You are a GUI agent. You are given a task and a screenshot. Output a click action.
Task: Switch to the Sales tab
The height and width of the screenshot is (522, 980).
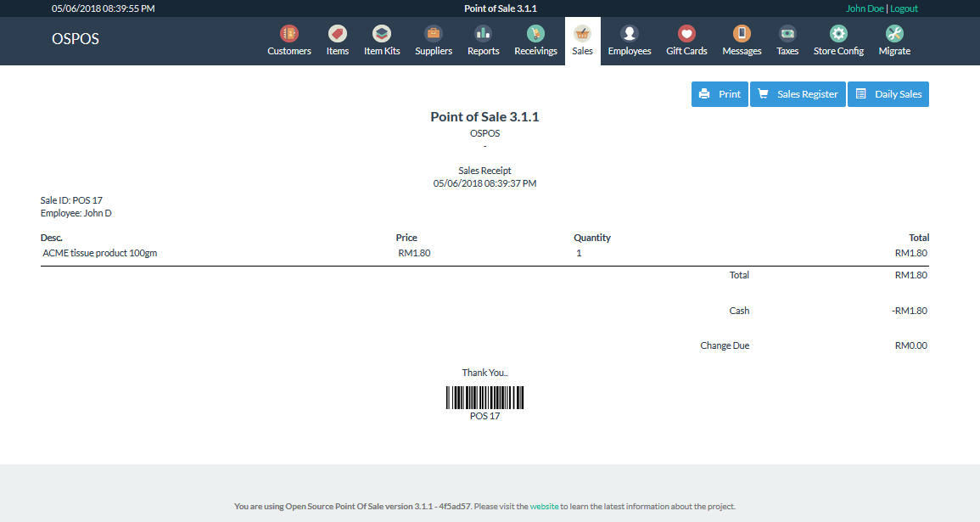[x=582, y=39]
